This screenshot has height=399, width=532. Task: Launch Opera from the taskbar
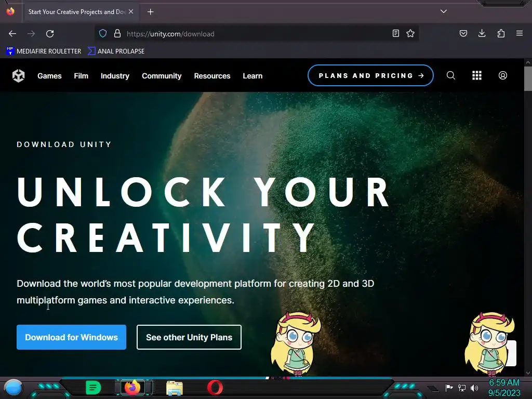(x=215, y=388)
